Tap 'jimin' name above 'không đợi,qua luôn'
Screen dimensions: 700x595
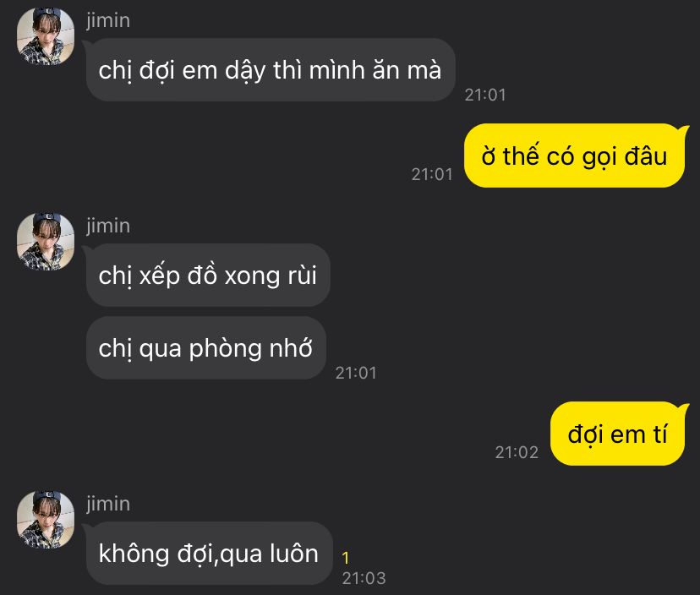108,504
